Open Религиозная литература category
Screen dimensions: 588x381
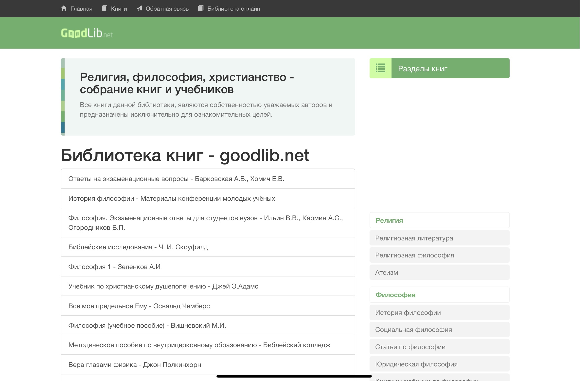click(440, 238)
